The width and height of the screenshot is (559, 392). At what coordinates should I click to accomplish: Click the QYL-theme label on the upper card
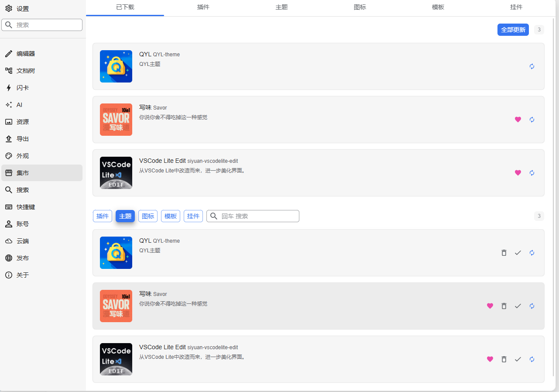[x=166, y=55]
